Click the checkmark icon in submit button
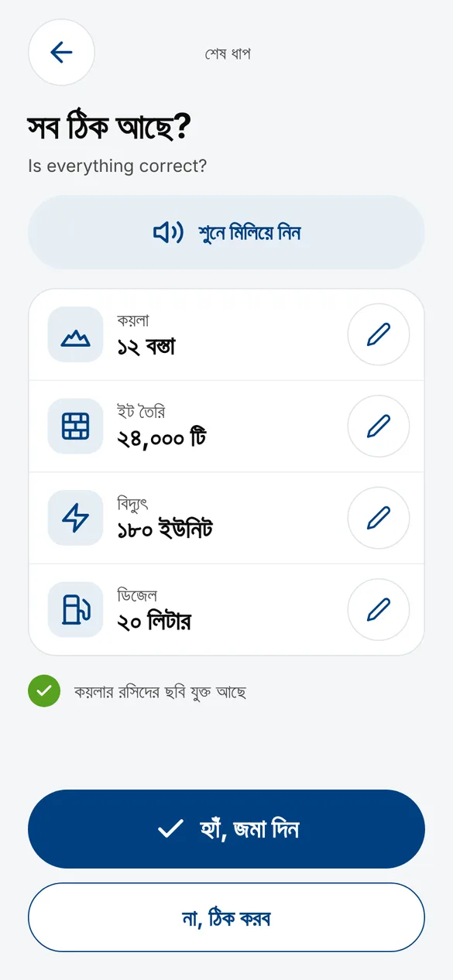Image resolution: width=453 pixels, height=980 pixels. click(169, 830)
